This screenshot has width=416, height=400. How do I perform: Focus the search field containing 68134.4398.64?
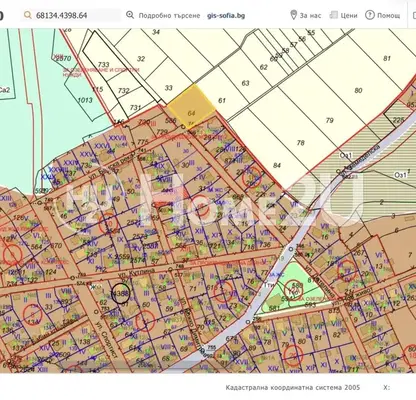point(71,15)
